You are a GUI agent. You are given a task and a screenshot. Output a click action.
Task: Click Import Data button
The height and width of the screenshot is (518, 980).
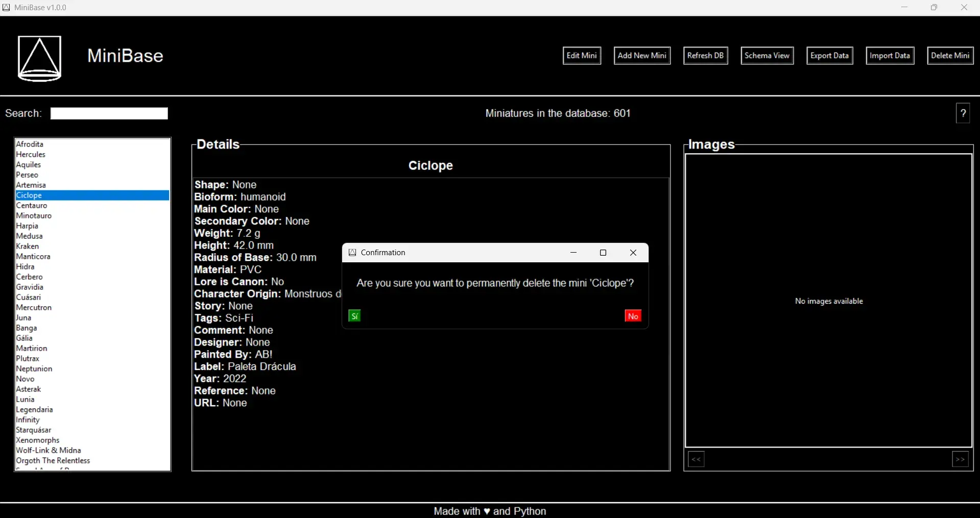[890, 56]
